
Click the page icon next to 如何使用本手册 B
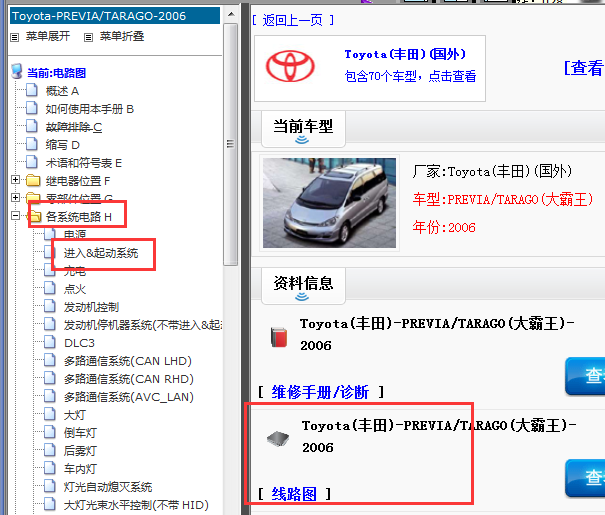tap(32, 108)
